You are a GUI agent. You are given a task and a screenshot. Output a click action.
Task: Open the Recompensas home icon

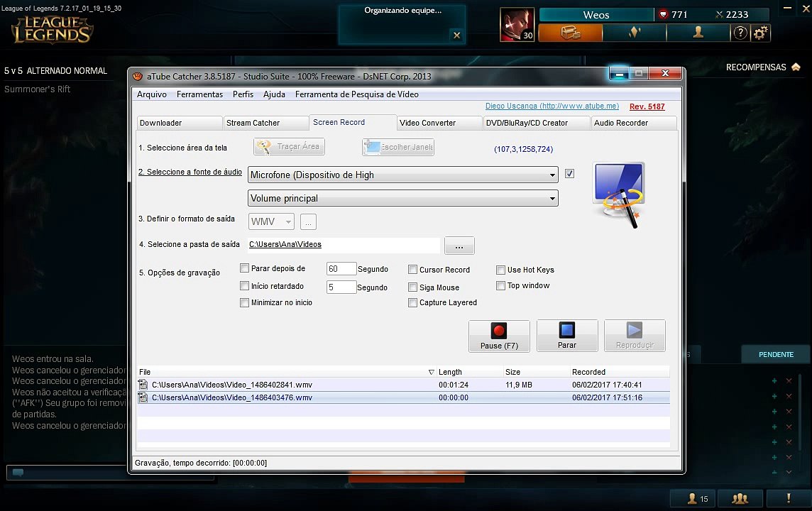[x=796, y=67]
